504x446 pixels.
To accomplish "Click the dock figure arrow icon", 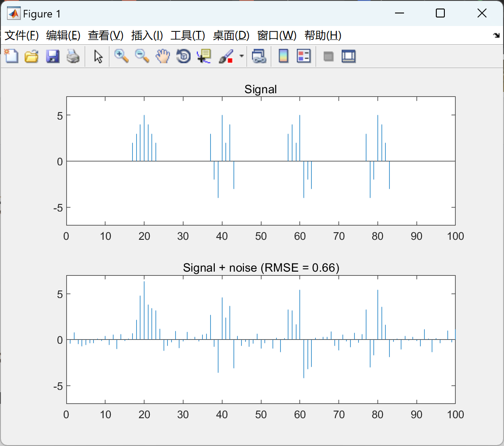I will [496, 35].
